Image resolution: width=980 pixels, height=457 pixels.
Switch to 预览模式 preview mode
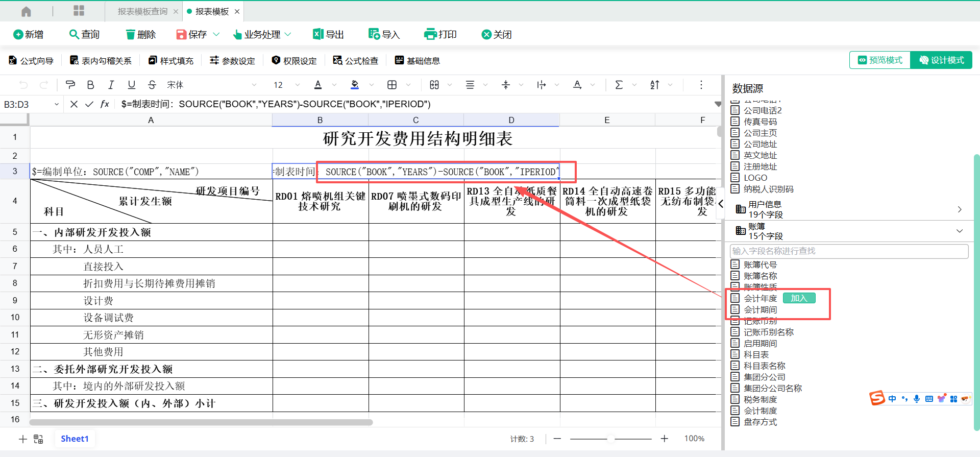pyautogui.click(x=880, y=60)
